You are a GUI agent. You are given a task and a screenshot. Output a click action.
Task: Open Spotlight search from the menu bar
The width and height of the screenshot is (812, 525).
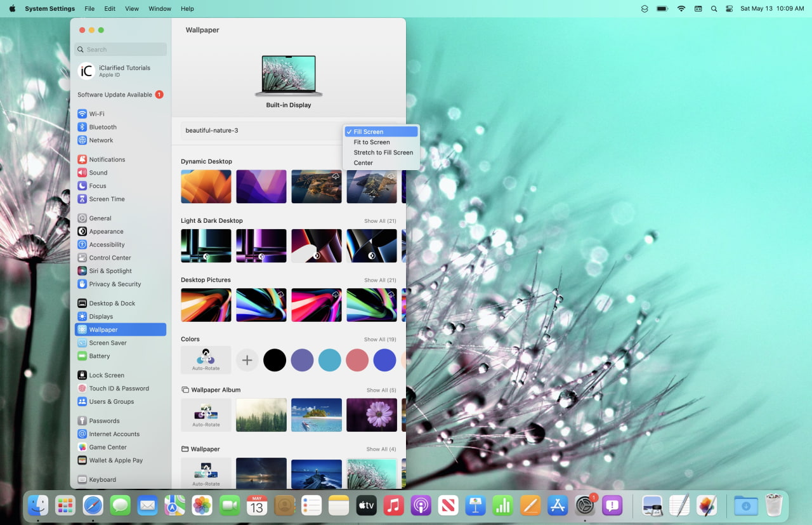pyautogui.click(x=714, y=9)
